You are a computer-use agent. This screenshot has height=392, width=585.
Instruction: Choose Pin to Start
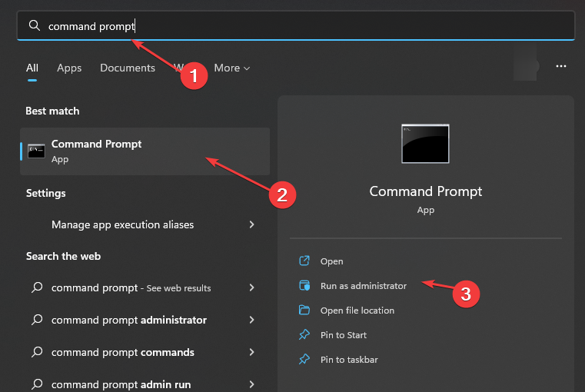[x=344, y=335]
